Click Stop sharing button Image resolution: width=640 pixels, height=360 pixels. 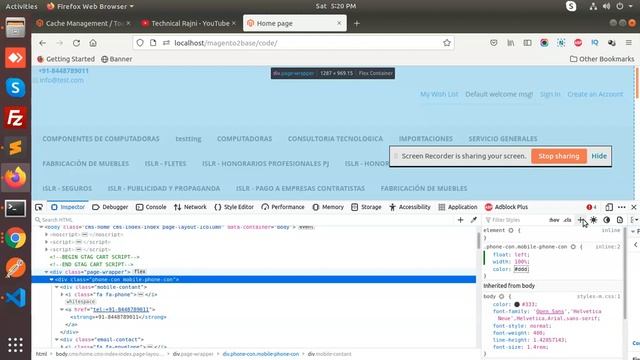click(x=559, y=156)
